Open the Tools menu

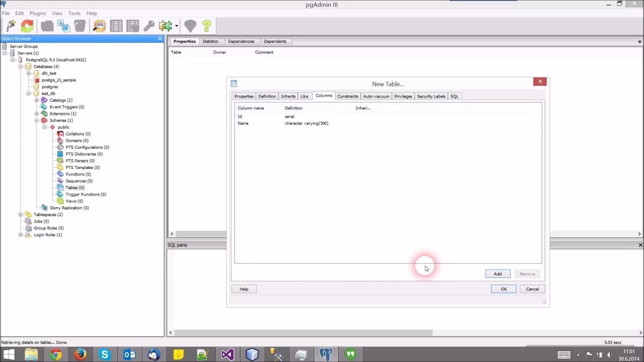pyautogui.click(x=74, y=13)
